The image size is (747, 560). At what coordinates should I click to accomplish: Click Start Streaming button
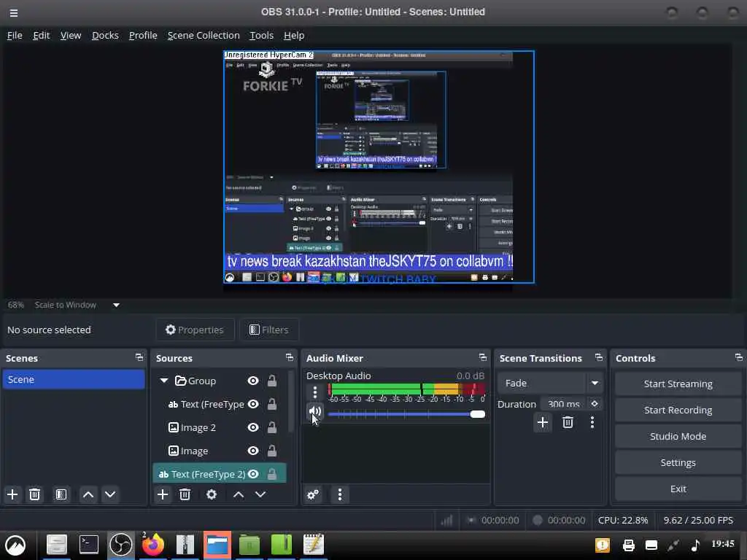pyautogui.click(x=678, y=384)
